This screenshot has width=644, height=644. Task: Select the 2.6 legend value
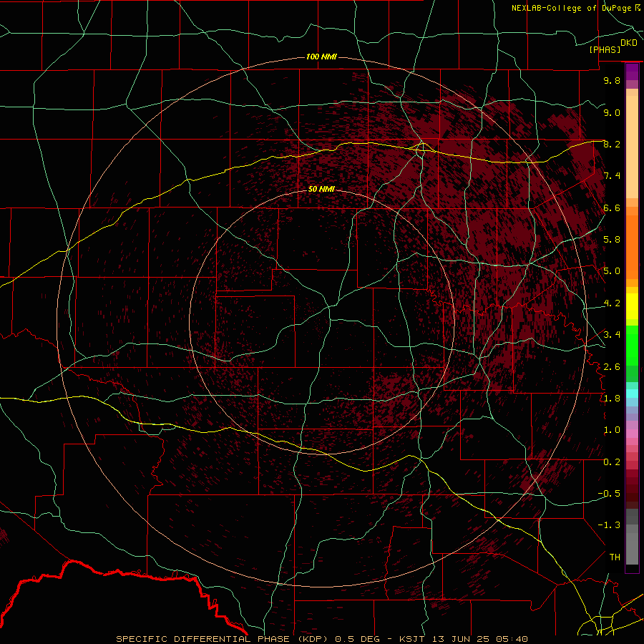click(612, 367)
